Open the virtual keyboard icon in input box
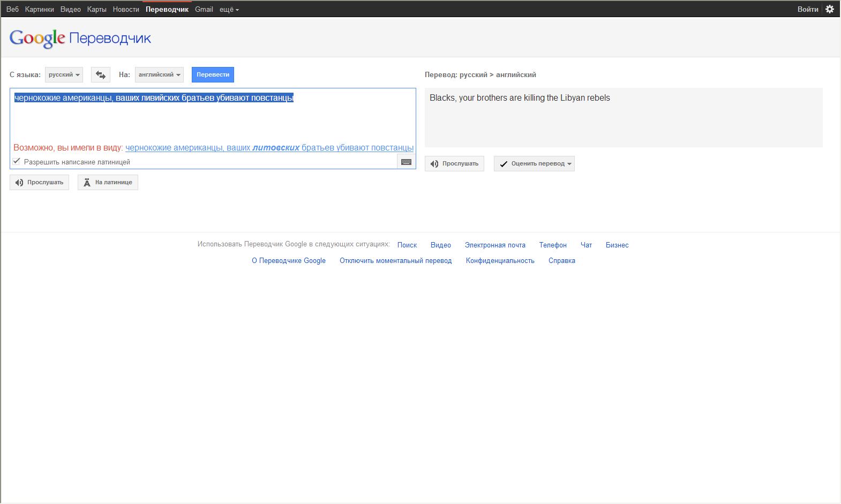The width and height of the screenshot is (841, 504). [407, 162]
